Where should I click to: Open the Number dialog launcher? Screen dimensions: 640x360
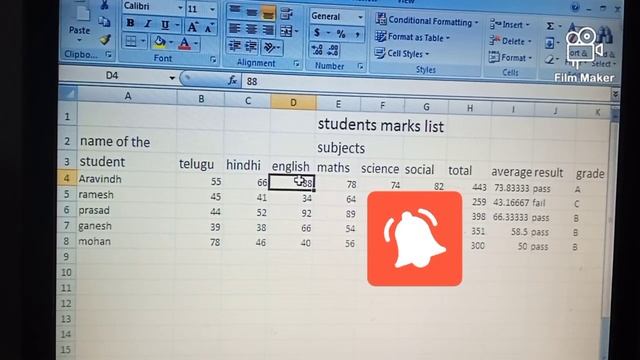(x=360, y=66)
